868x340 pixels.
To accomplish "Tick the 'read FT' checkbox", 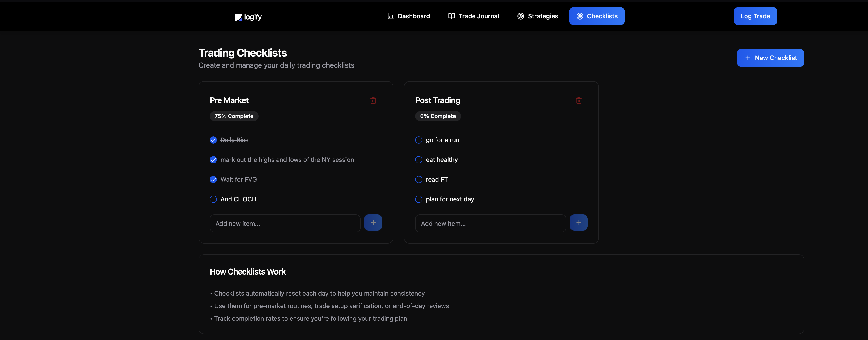I will tap(419, 179).
